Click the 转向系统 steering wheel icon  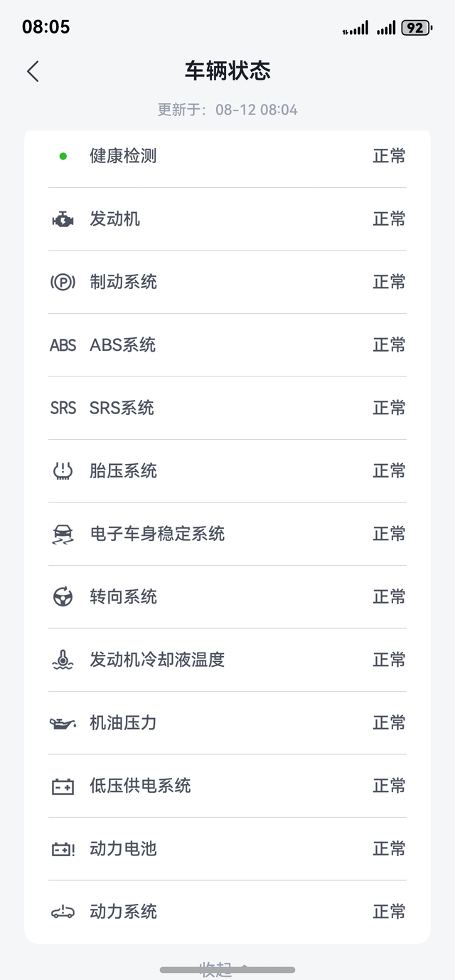[x=63, y=596]
